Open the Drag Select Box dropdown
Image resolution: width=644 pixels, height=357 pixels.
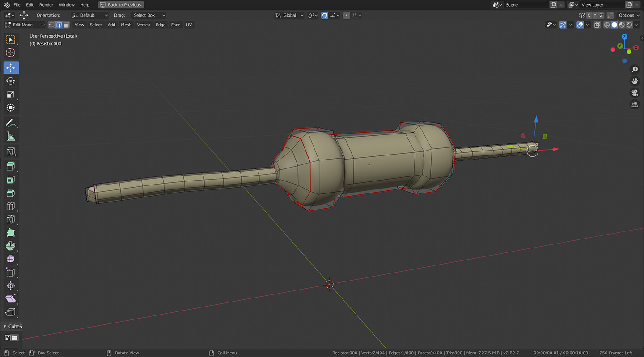coord(149,15)
